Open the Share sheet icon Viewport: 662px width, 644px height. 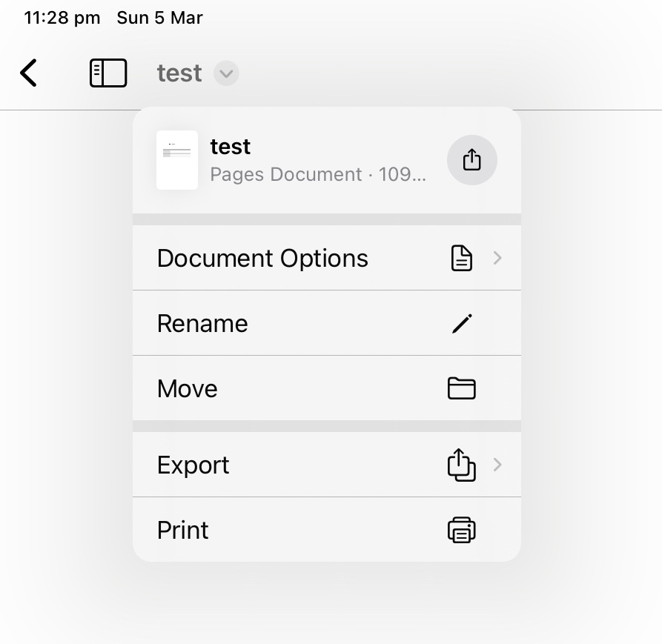pos(472,160)
